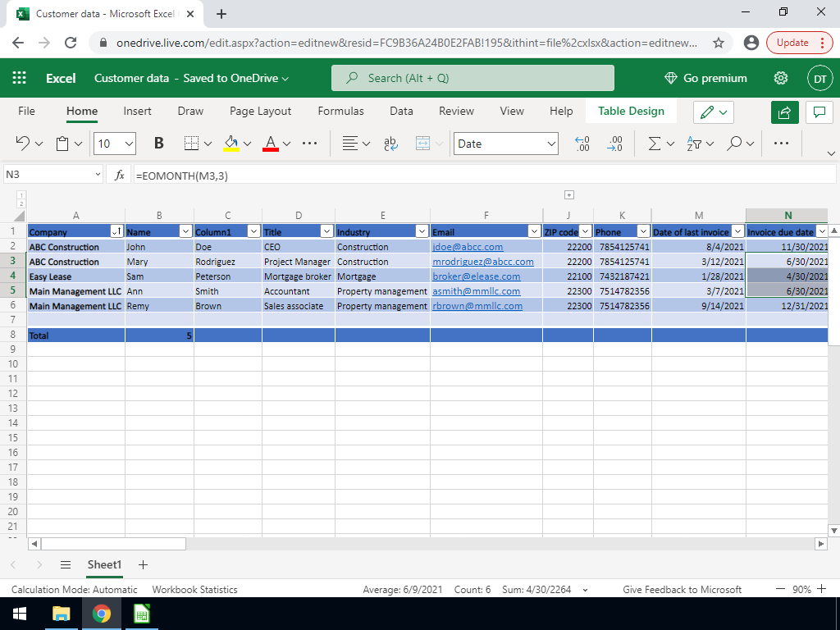
Task: Open the Industry column filter dropdown
Action: tap(422, 231)
